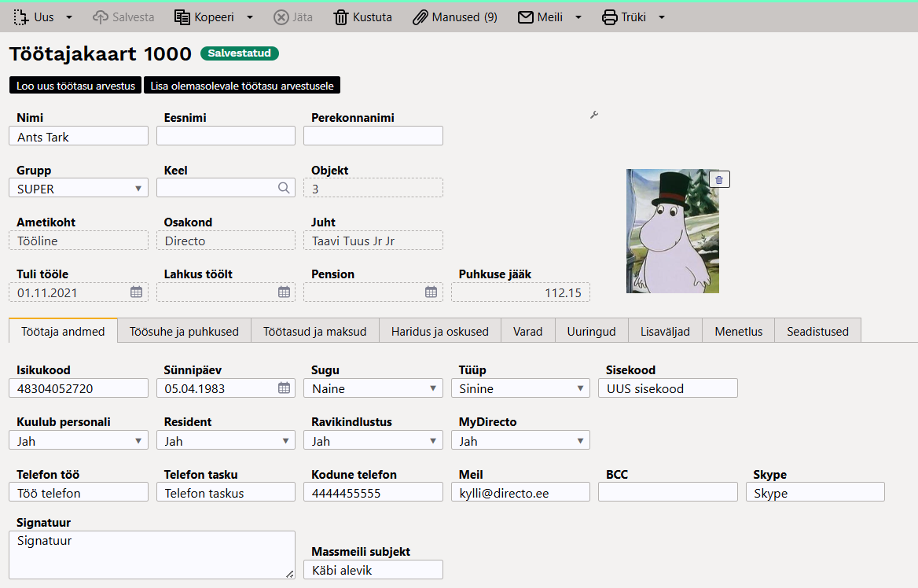Click the wrench settings icon

tap(594, 116)
